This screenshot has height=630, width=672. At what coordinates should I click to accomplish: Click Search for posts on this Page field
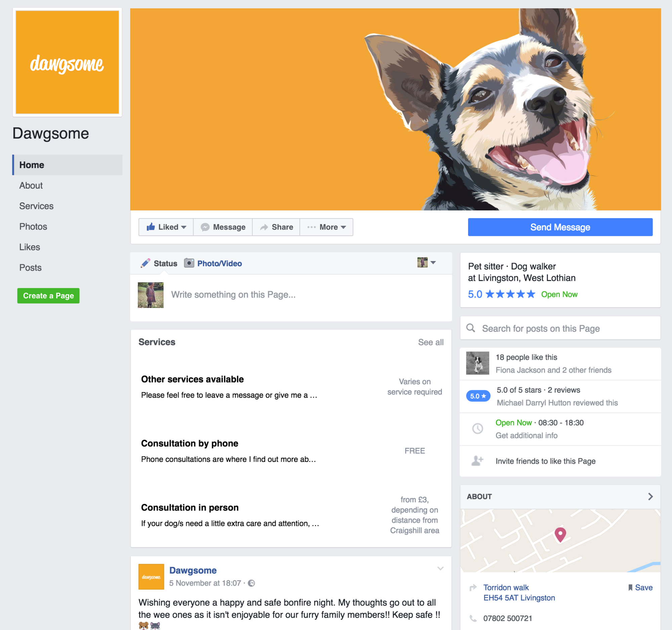pyautogui.click(x=560, y=328)
